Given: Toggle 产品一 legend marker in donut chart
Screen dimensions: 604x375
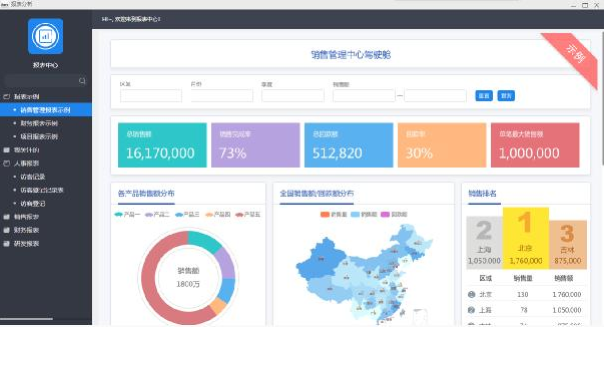Looking at the screenshot, I should pos(119,214).
